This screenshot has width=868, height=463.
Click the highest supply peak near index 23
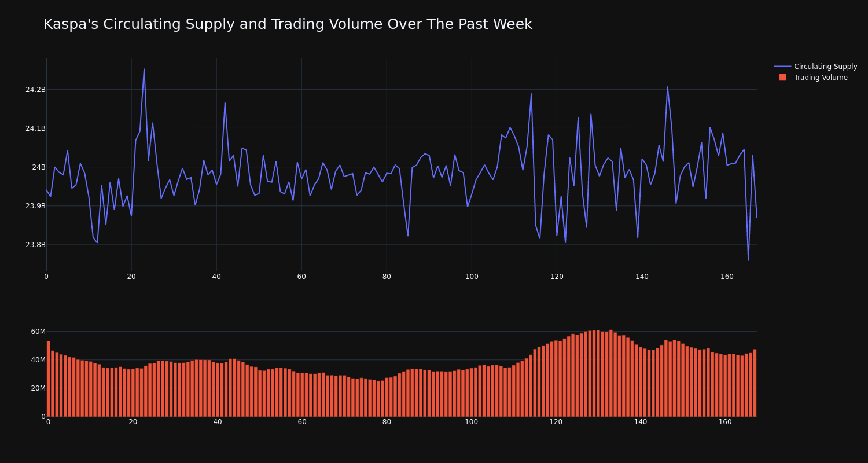[144, 69]
